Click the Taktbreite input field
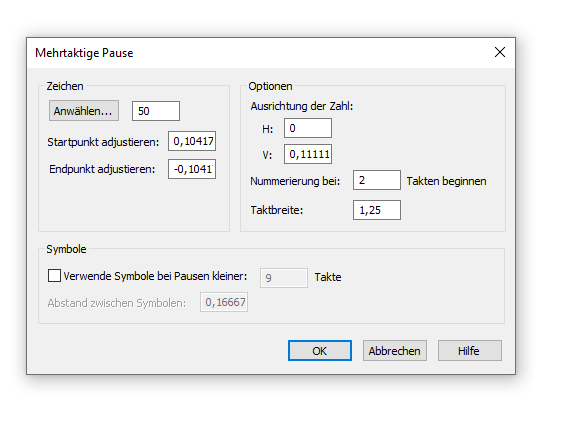 tap(377, 210)
